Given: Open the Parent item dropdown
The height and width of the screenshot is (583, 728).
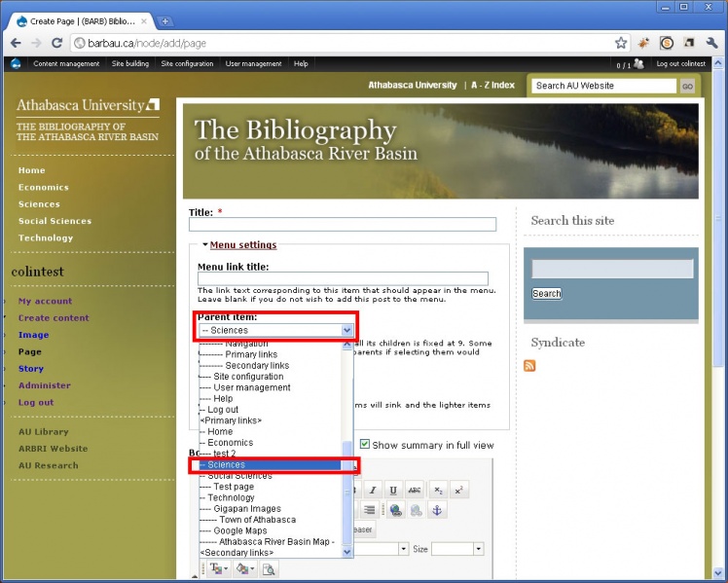Looking at the screenshot, I should coord(276,330).
